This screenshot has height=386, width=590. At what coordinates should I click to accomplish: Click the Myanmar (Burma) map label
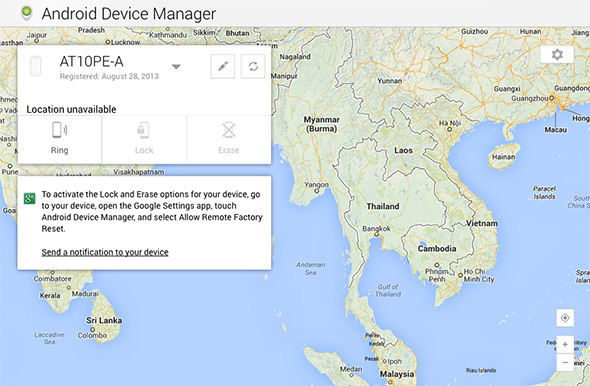321,124
